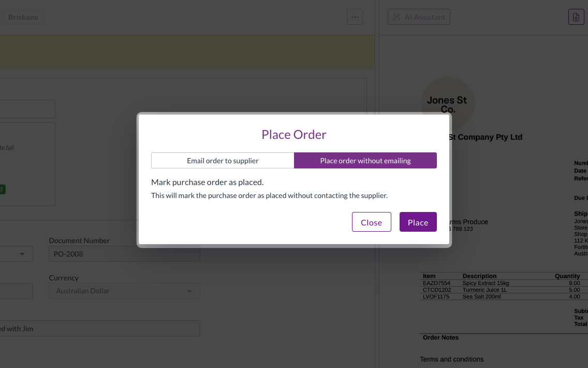This screenshot has width=588, height=368.
Task: Click the Spicy Extract 15kg row
Action: 504,283
